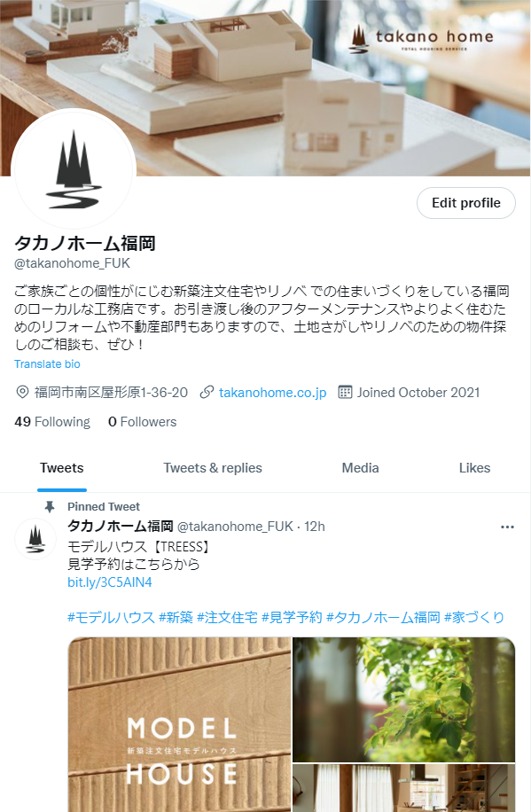The width and height of the screenshot is (531, 812).
Task: Switch to the Tweets & replies tab
Action: coord(213,468)
